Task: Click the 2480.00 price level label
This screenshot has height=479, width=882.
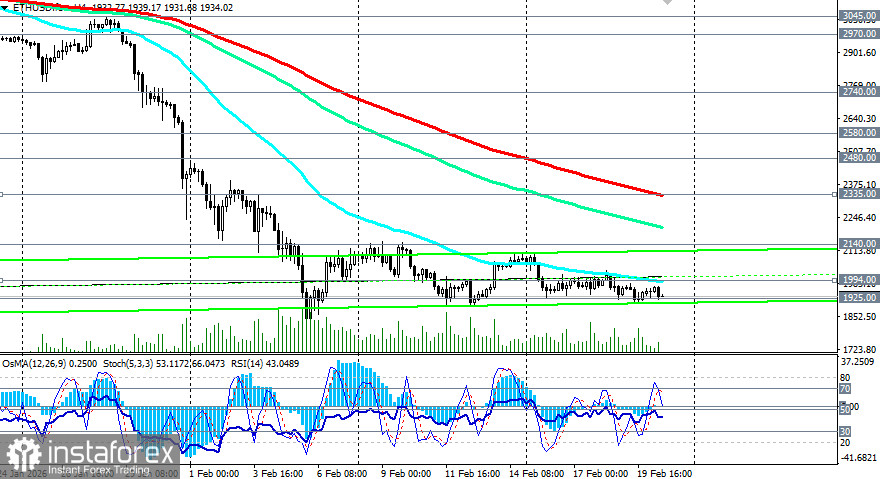Action: click(858, 158)
